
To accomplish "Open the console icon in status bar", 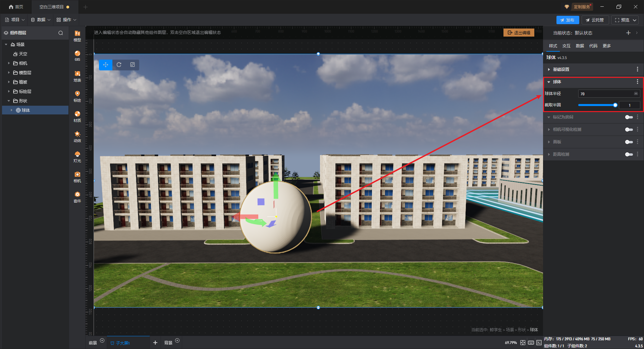I will coord(539,343).
